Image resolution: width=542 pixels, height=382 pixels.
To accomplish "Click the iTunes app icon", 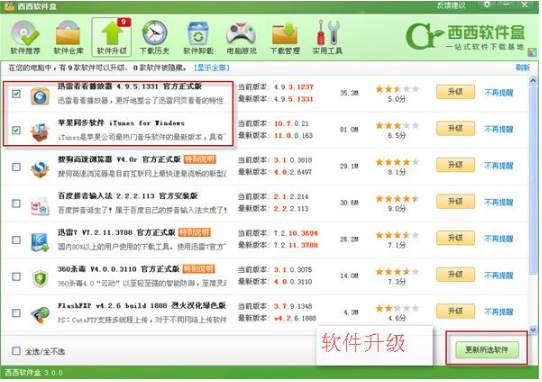I will (x=40, y=132).
